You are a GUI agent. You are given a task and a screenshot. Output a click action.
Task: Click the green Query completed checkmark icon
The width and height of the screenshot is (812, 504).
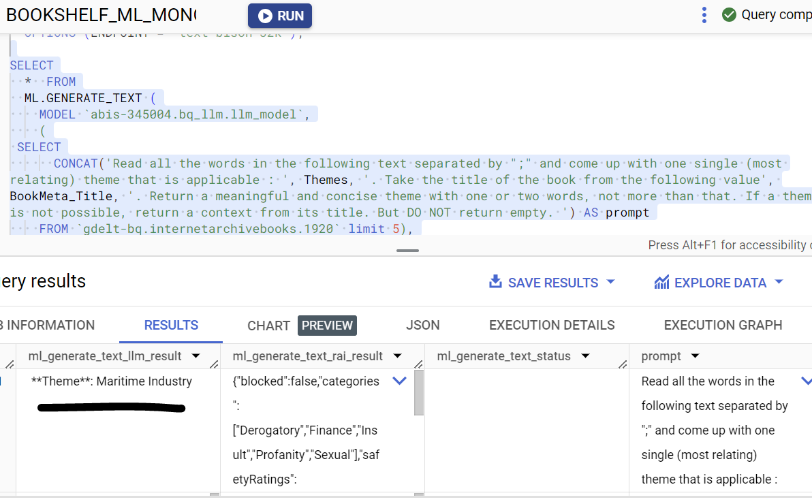click(729, 15)
